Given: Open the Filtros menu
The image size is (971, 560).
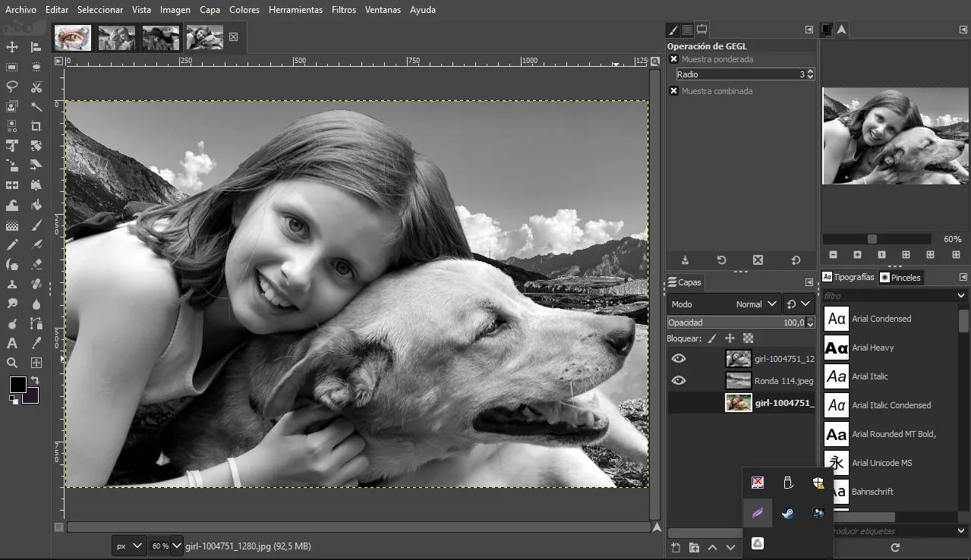Looking at the screenshot, I should pyautogui.click(x=343, y=10).
